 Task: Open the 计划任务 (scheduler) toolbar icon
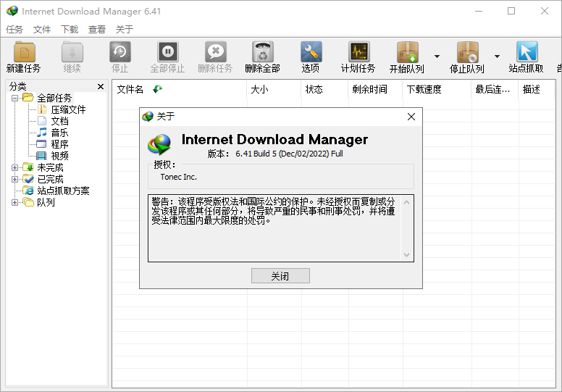[x=358, y=53]
